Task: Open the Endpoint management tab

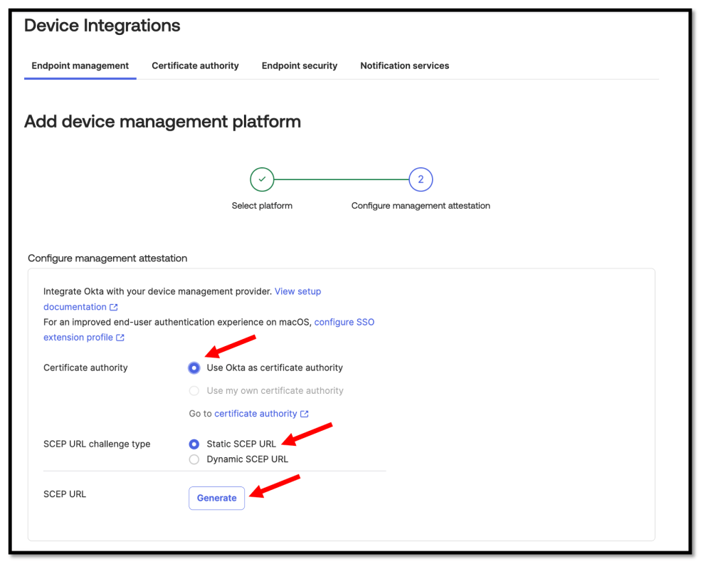Action: (x=80, y=66)
